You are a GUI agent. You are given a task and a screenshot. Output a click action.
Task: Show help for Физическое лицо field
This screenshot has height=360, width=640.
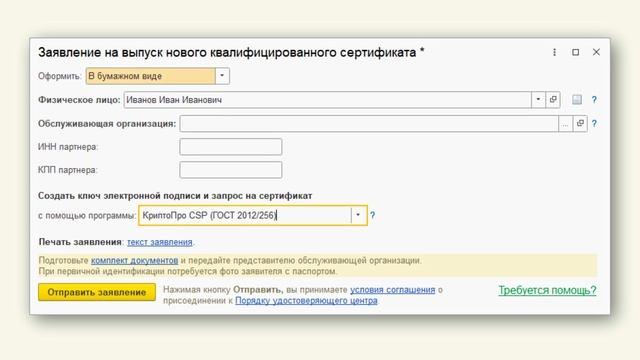pyautogui.click(x=594, y=100)
